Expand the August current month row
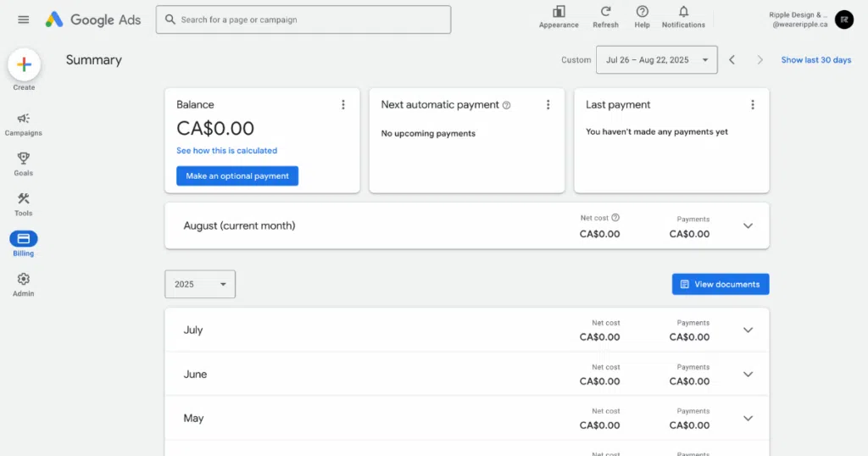Viewport: 868px width, 456px height. pyautogui.click(x=748, y=226)
